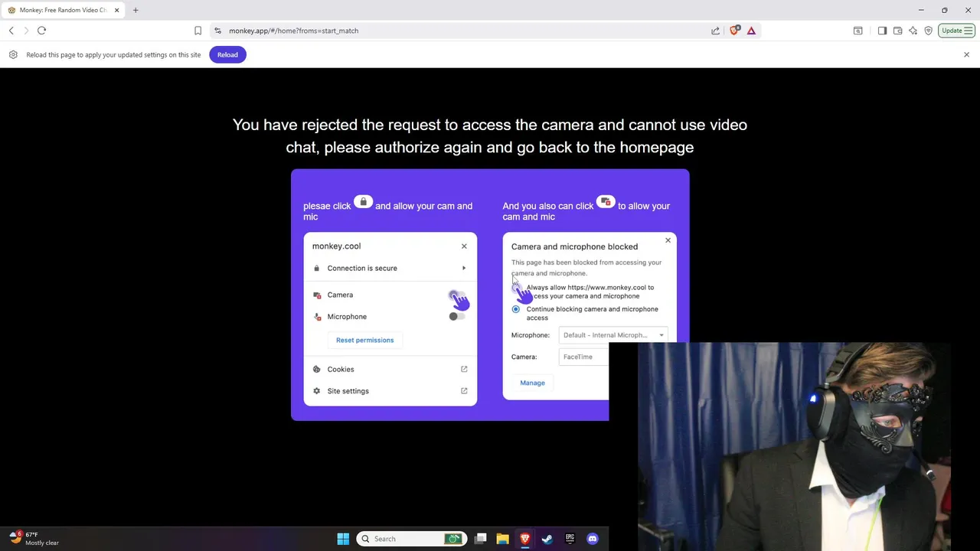980x551 pixels.
Task: Open the Windows Start menu
Action: click(343, 539)
